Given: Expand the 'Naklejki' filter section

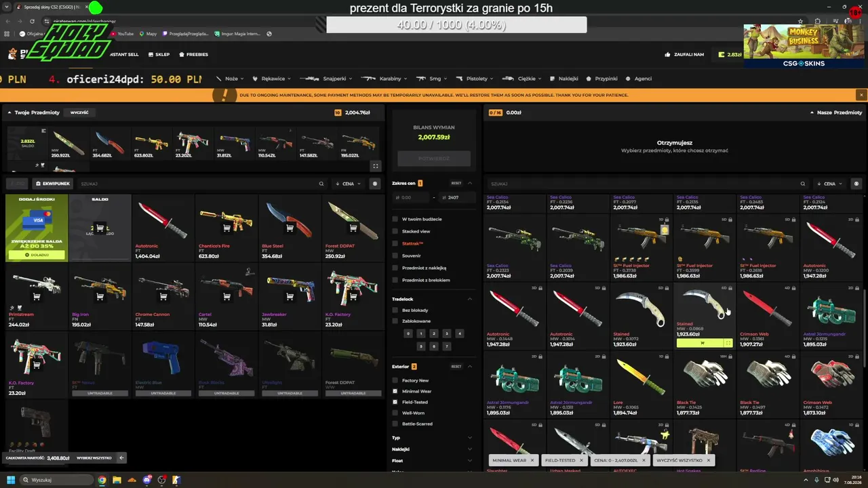Looking at the screenshot, I should (470, 449).
